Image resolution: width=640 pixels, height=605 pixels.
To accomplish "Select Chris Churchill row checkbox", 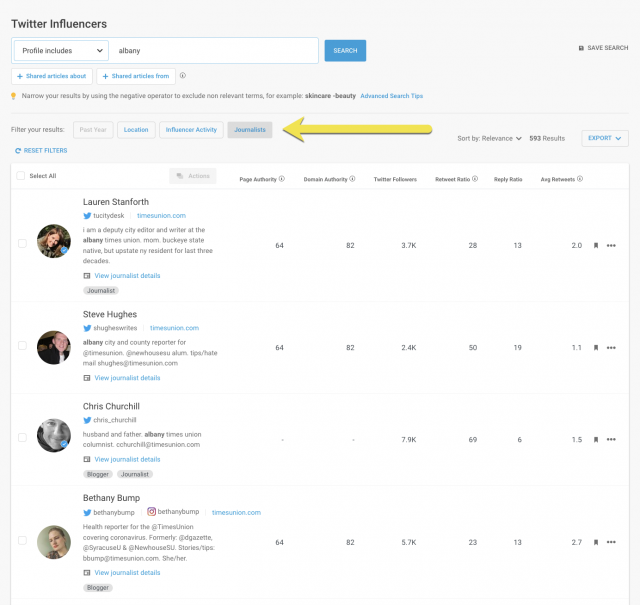I will (22, 438).
